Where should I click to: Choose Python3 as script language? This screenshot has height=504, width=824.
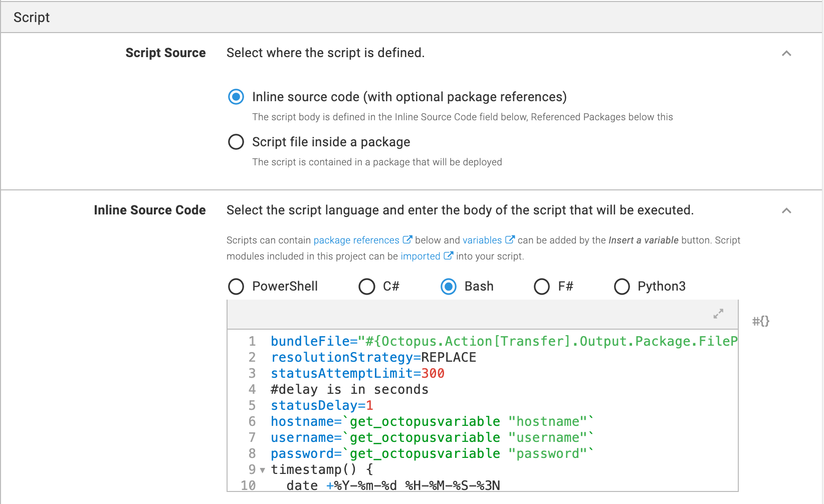coord(622,287)
